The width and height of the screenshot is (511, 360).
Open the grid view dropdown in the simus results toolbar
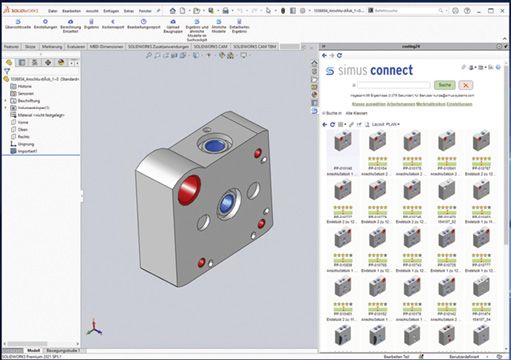[x=342, y=124]
